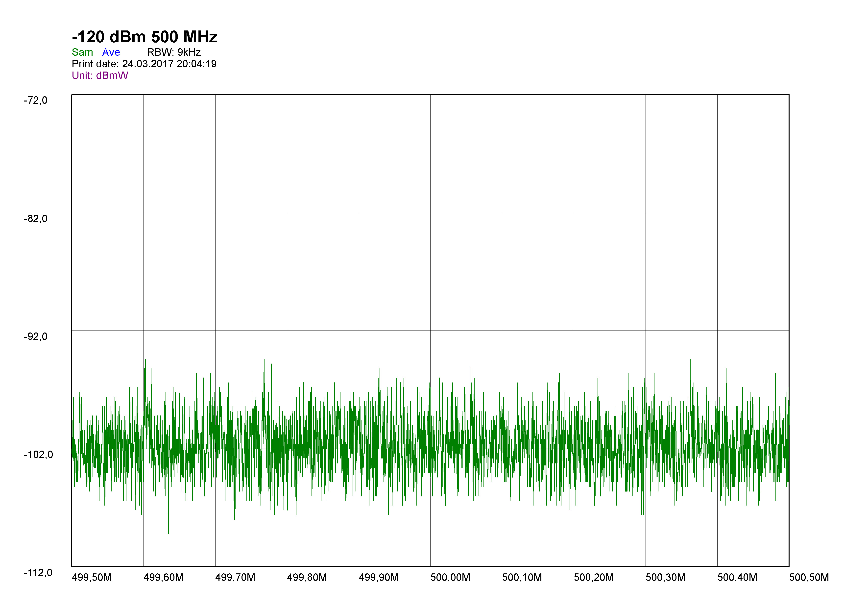
Task: Click the 500,00M center frequency label
Action: pyautogui.click(x=450, y=578)
